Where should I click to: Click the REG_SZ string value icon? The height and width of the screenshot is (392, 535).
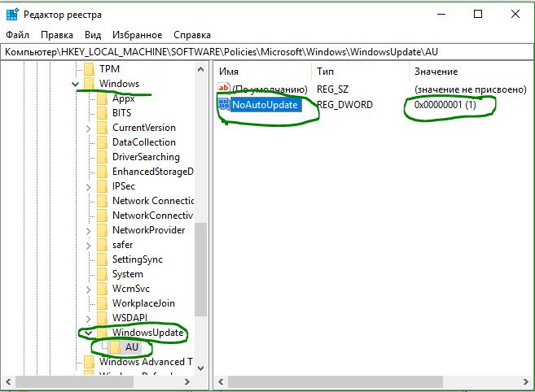click(224, 89)
